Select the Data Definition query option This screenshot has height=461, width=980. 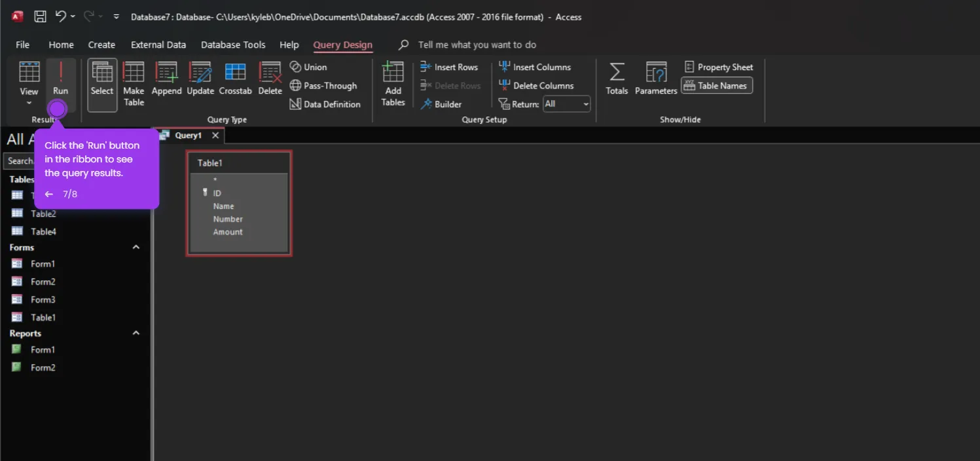pyautogui.click(x=325, y=104)
